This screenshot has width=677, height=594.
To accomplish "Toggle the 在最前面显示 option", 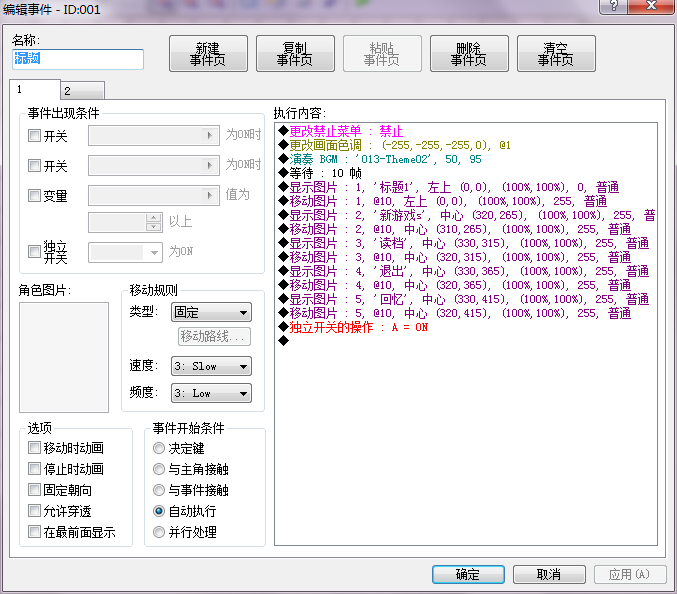I will [x=34, y=532].
